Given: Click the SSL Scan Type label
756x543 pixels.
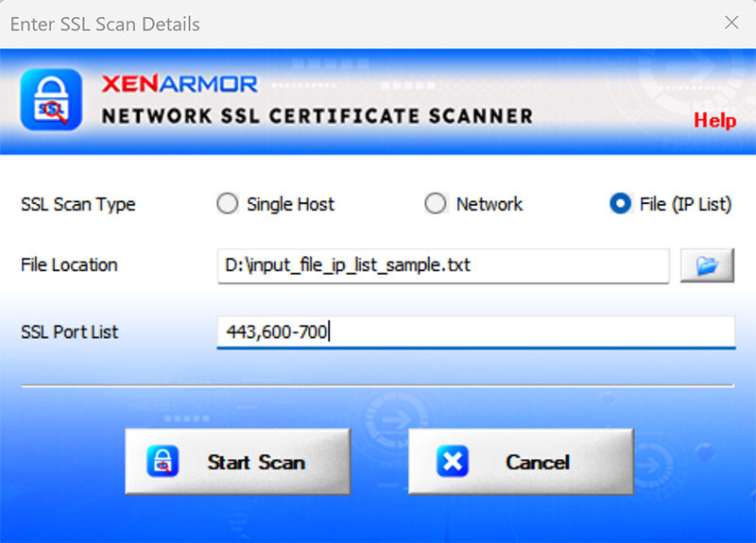Looking at the screenshot, I should coord(78,205).
